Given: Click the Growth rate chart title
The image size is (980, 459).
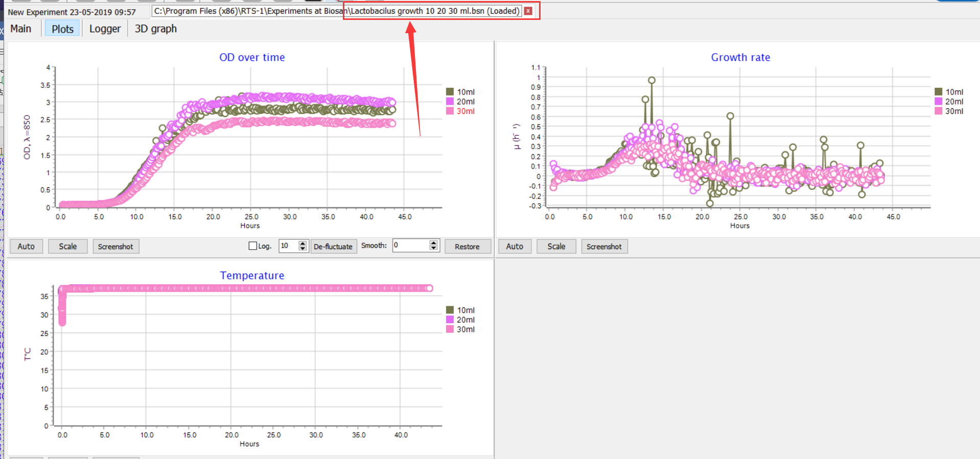Looking at the screenshot, I should [740, 57].
